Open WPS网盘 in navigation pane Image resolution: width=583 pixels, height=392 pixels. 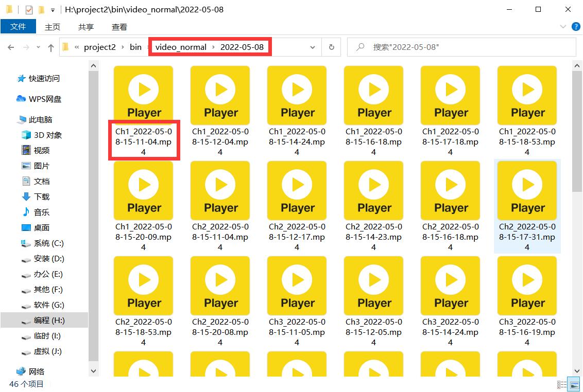point(45,99)
